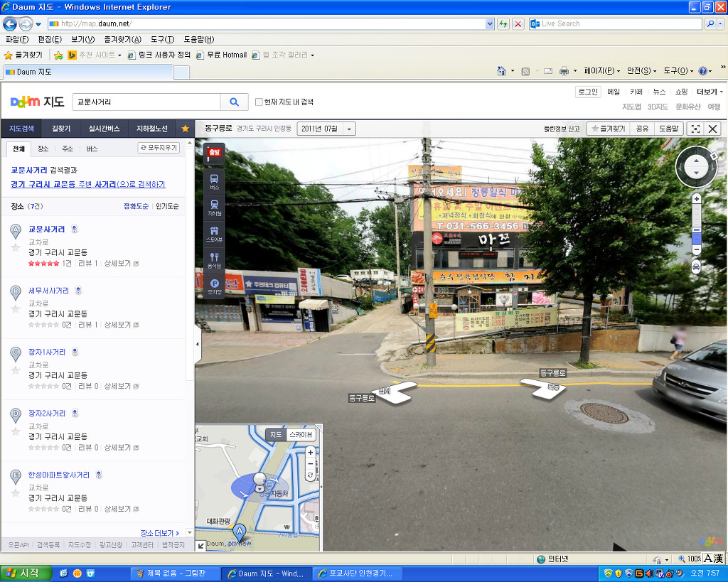This screenshot has width=728, height=582.
Task: Show 지하철 stations overlay in roadview
Action: [214, 207]
